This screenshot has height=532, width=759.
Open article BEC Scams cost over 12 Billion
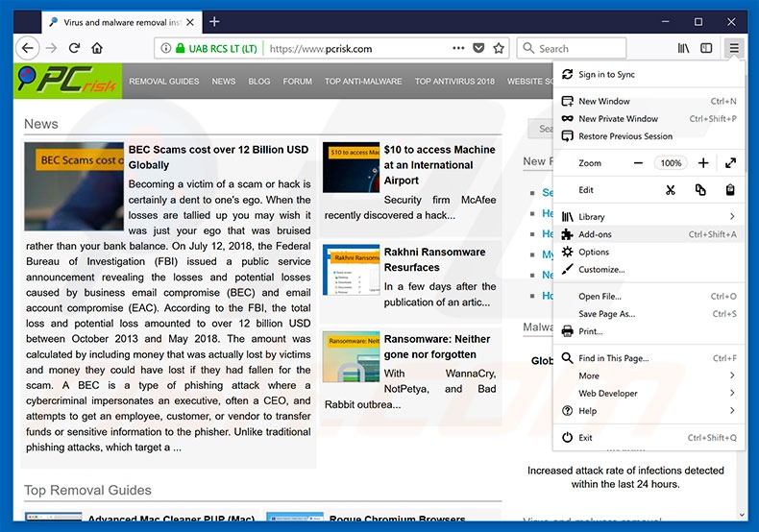[218, 157]
